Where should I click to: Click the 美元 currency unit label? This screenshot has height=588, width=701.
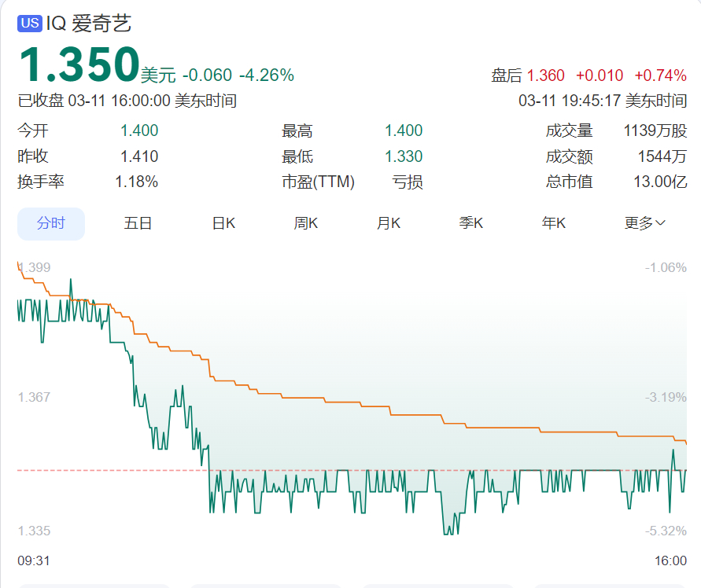point(158,75)
